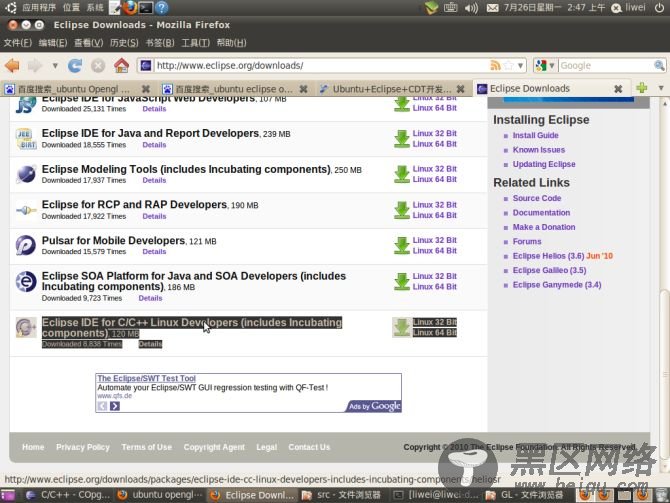Click the search magnifier icon
670x503 pixels.
[659, 65]
